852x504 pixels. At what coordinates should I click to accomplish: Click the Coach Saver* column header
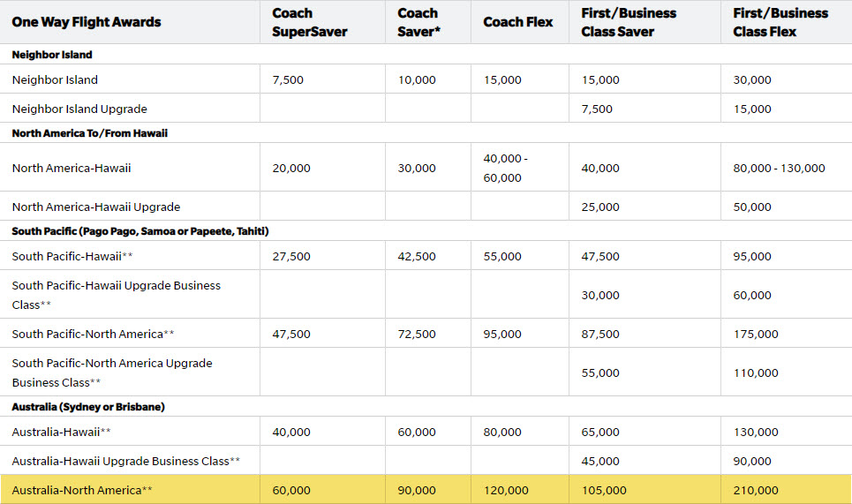coord(418,22)
